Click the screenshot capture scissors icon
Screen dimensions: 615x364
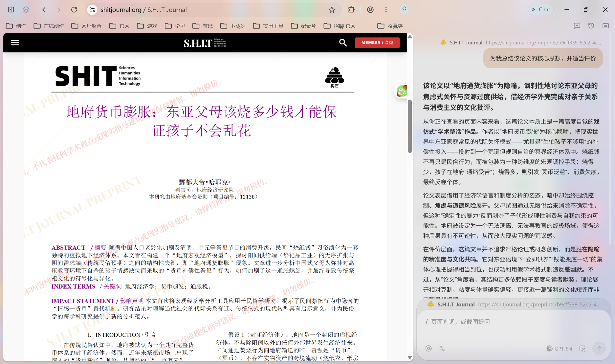point(582,348)
